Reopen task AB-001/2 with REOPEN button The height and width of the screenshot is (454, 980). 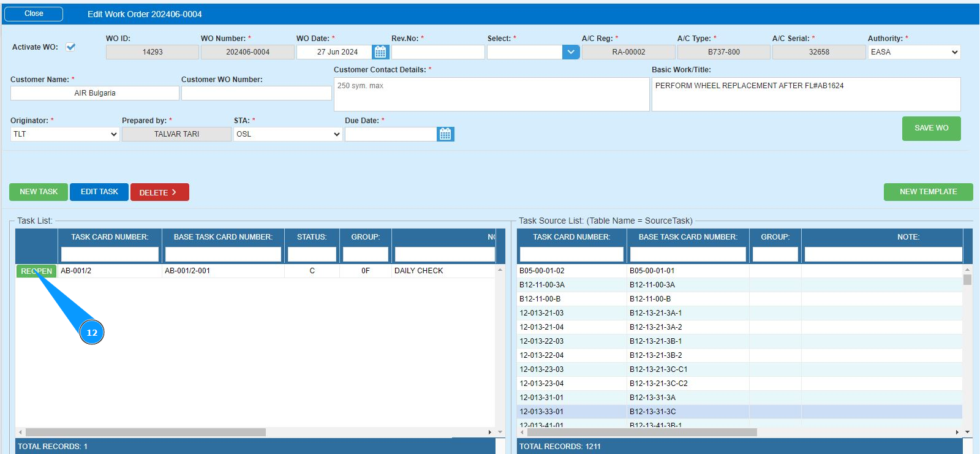36,271
